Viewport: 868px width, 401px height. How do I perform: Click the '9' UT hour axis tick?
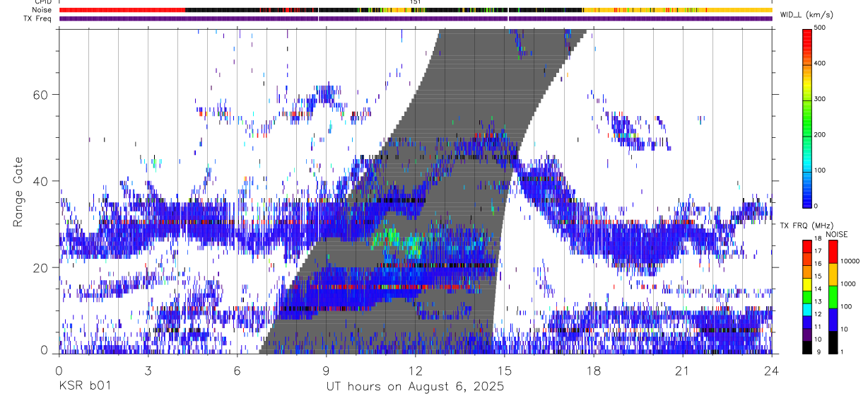[327, 371]
